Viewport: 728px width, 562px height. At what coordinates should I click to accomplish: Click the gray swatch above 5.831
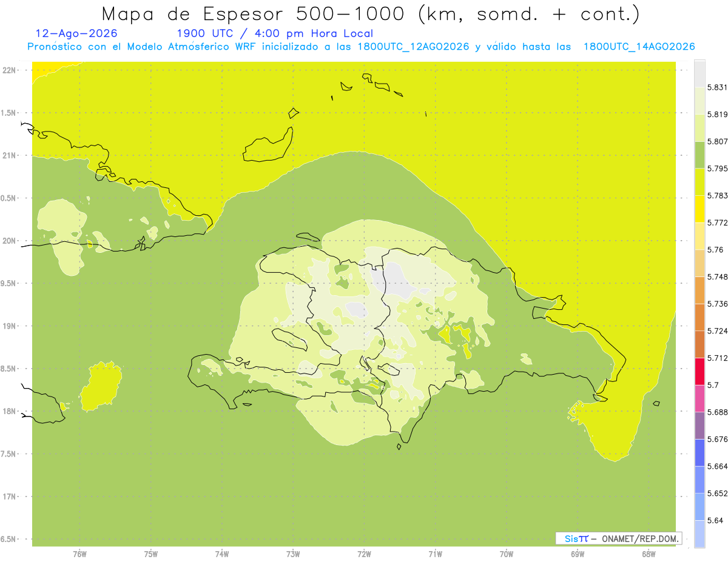(699, 74)
